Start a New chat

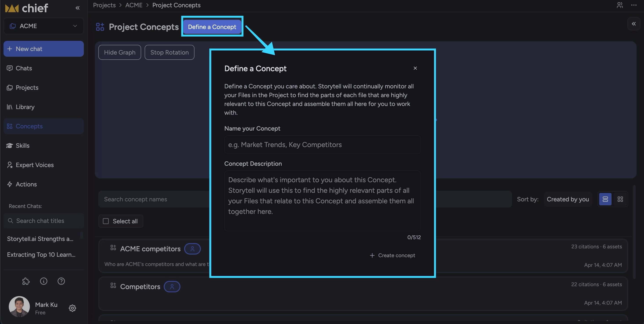(44, 49)
